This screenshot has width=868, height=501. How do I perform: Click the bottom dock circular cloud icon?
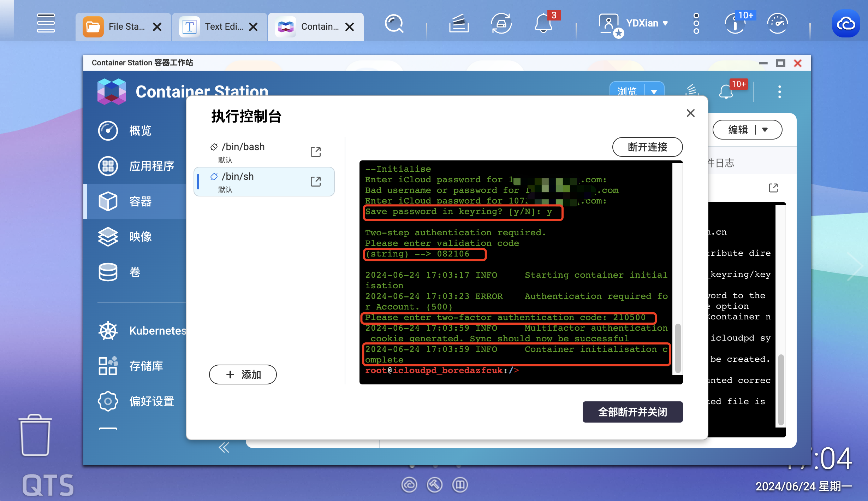409,485
